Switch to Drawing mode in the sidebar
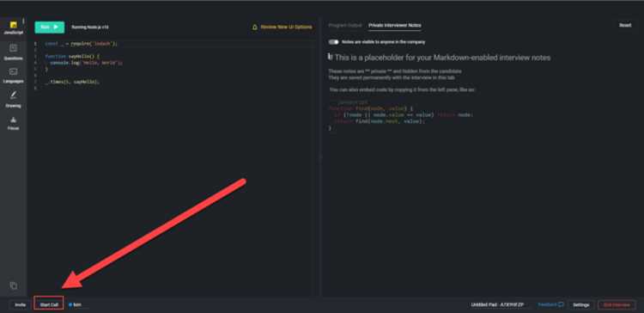 pos(13,99)
